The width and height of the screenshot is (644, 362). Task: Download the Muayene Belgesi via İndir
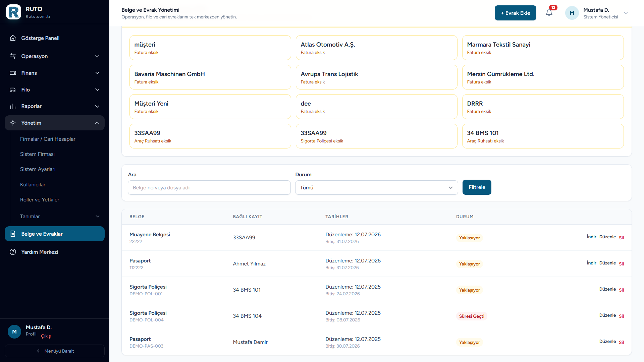(591, 237)
